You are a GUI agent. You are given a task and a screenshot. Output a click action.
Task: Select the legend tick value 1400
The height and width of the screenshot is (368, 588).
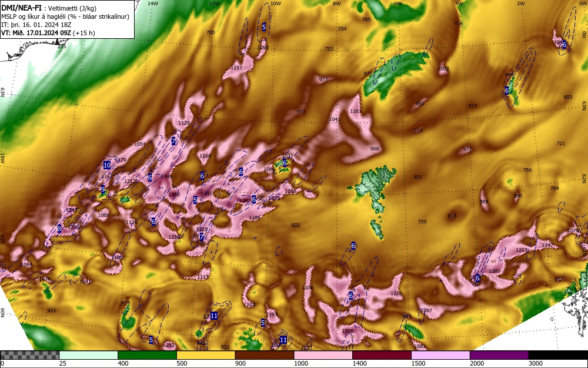coord(359,363)
